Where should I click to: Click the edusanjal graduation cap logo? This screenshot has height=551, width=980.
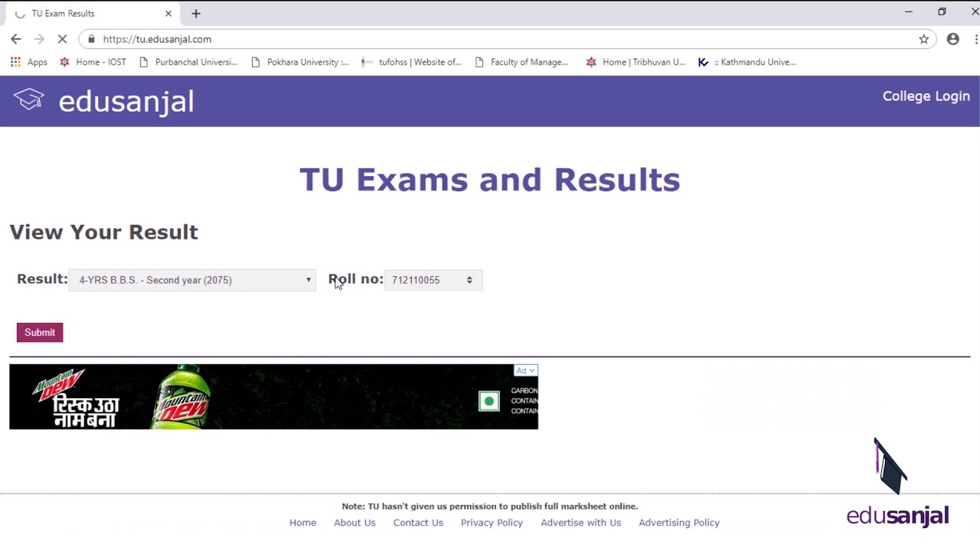click(x=28, y=99)
